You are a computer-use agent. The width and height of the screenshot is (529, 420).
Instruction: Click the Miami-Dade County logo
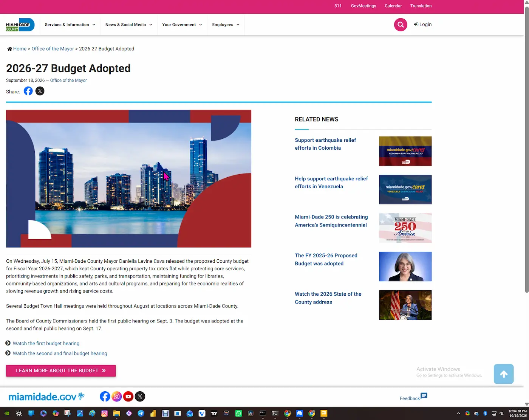coord(20,25)
